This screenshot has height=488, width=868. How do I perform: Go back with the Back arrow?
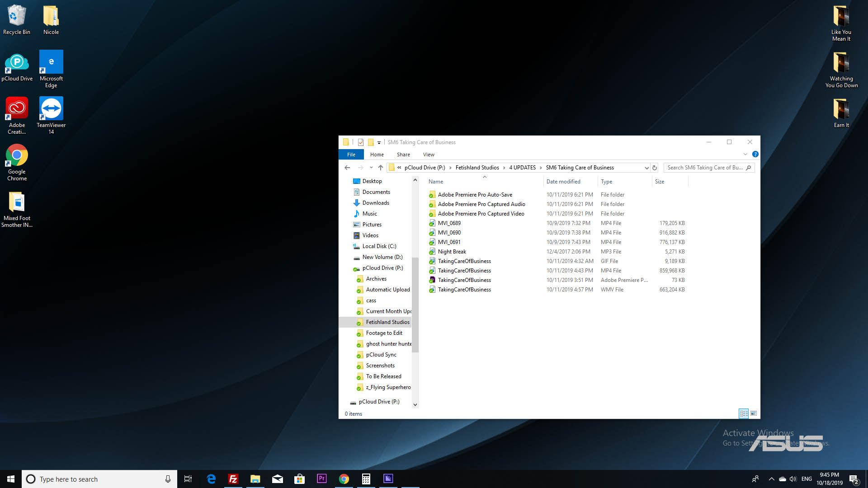pyautogui.click(x=347, y=168)
